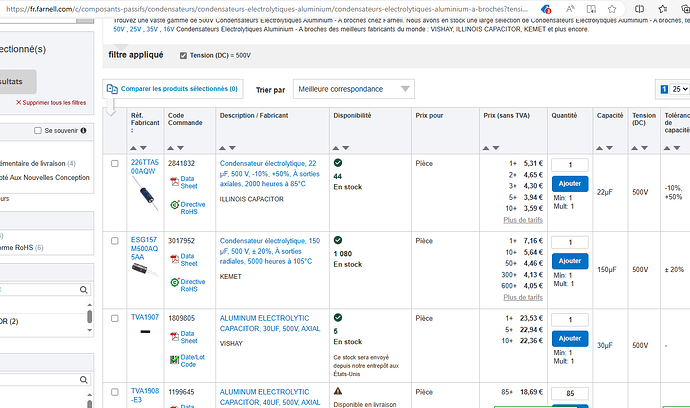
Task: Activate the Read Aloud icon in address bar
Action: click(x=570, y=9)
